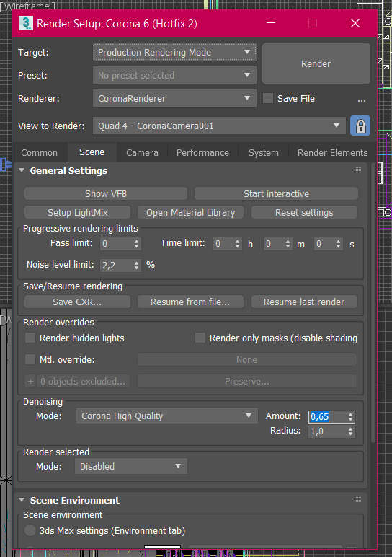392x557 pixels.
Task: Collapse the Scene Environment rollout
Action: click(22, 500)
